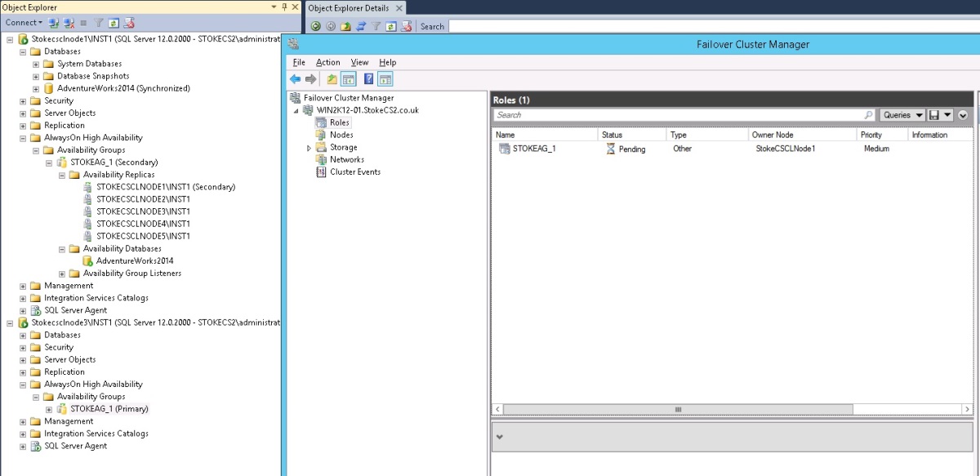Click the Back arrow in Failover Cluster Manager

tap(295, 79)
